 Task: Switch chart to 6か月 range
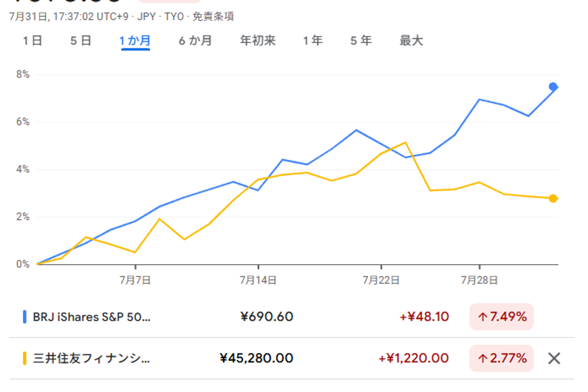pos(195,40)
